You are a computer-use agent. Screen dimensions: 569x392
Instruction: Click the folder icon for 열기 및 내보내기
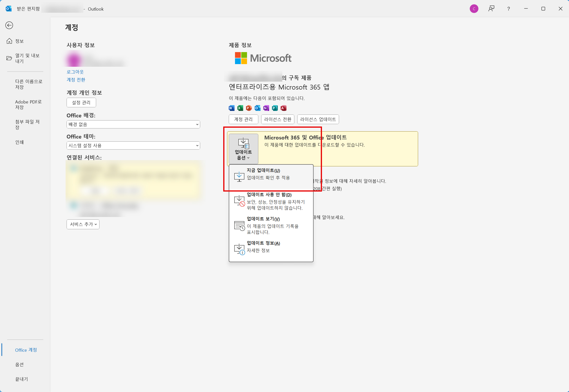tap(9, 58)
